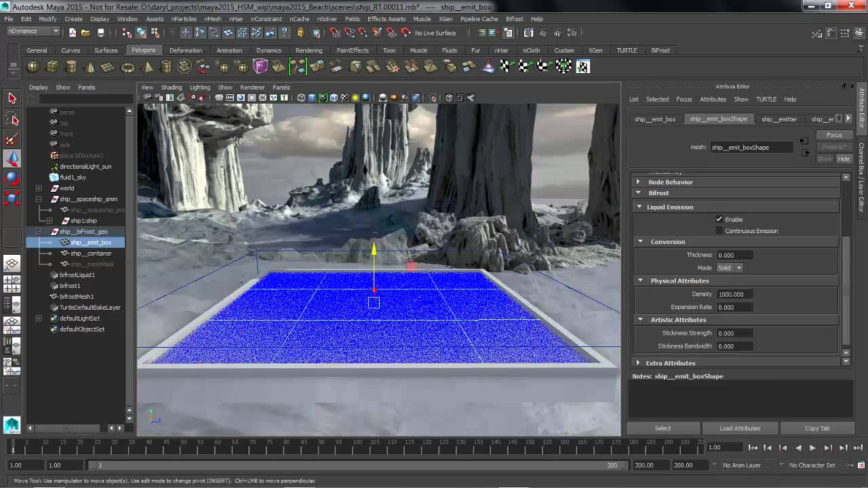Viewport: 868px width, 488px height.
Task: Expand the defaultLightSet outliner node
Action: 39,319
